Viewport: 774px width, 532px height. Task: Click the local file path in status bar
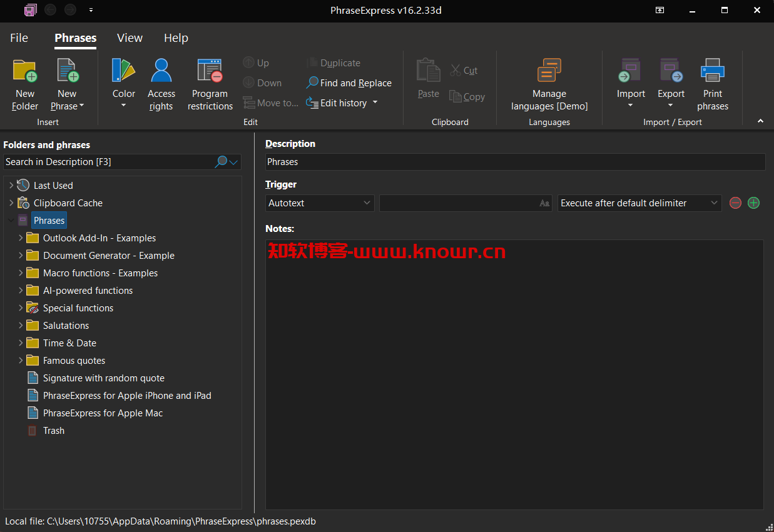click(x=160, y=521)
